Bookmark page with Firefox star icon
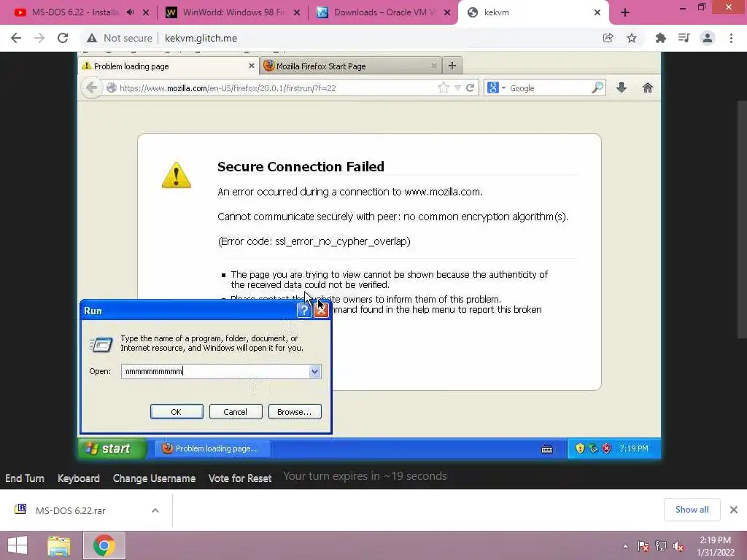The image size is (747, 560). click(x=444, y=87)
